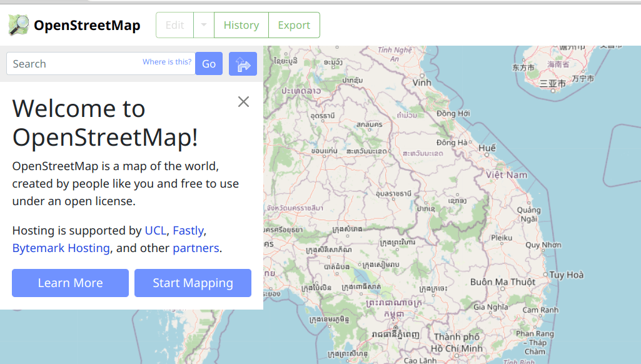The height and width of the screenshot is (364, 641).
Task: Click the Việt Nam country label
Action: (x=507, y=174)
